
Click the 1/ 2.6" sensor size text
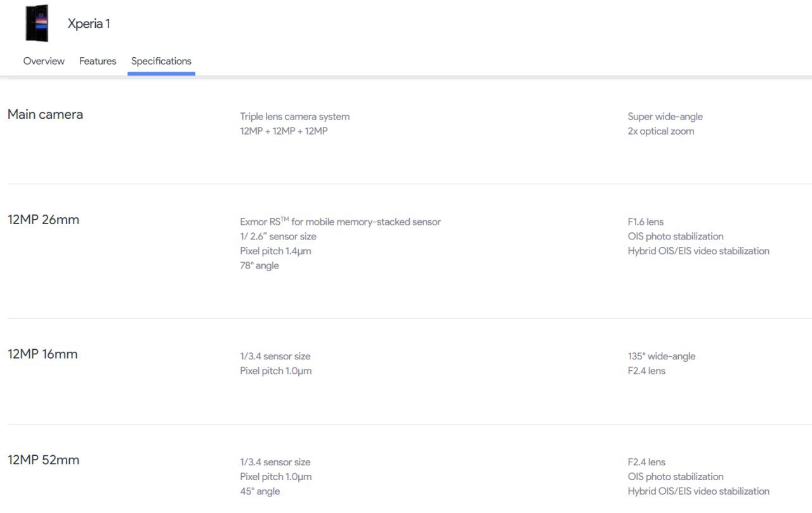click(278, 236)
